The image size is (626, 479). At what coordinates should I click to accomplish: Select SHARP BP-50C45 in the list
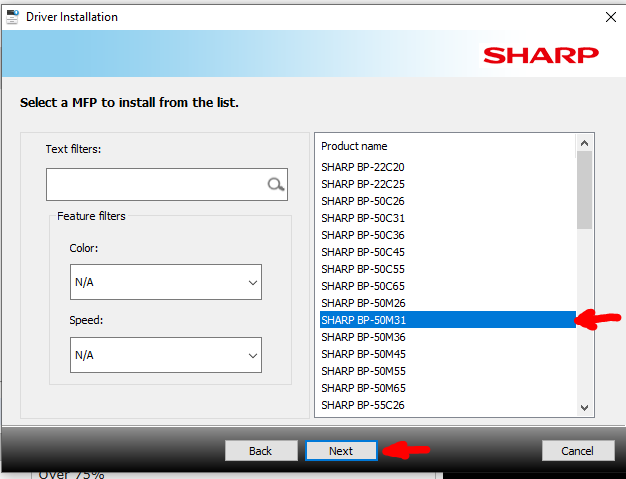coord(448,252)
